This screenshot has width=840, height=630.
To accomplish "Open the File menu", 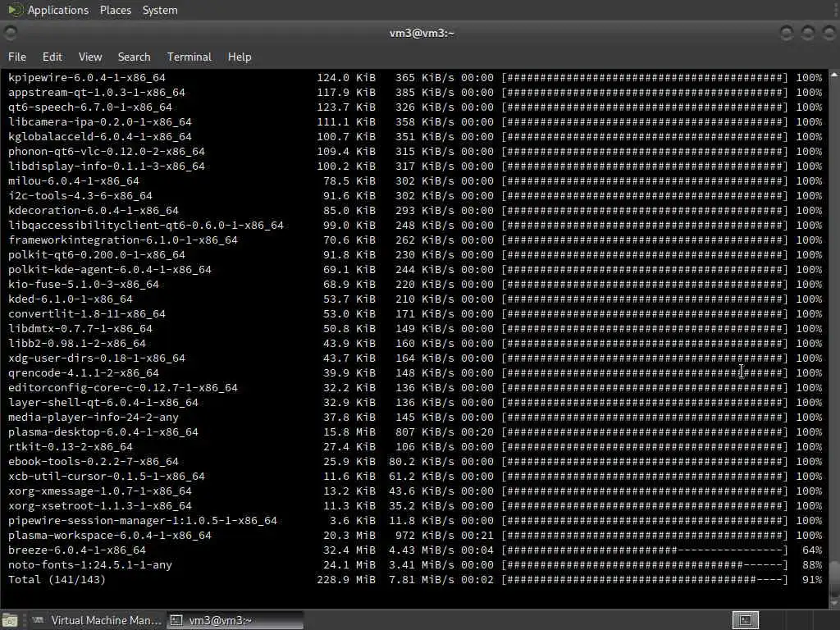I will point(17,57).
